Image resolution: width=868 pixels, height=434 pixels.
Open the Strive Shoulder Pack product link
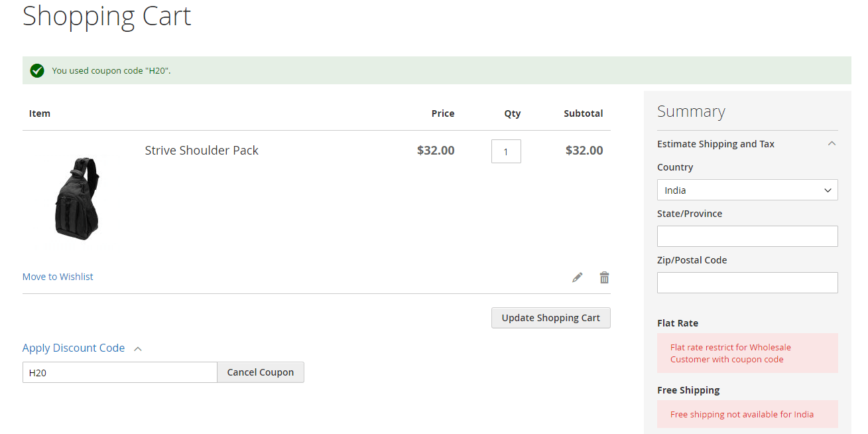(202, 151)
